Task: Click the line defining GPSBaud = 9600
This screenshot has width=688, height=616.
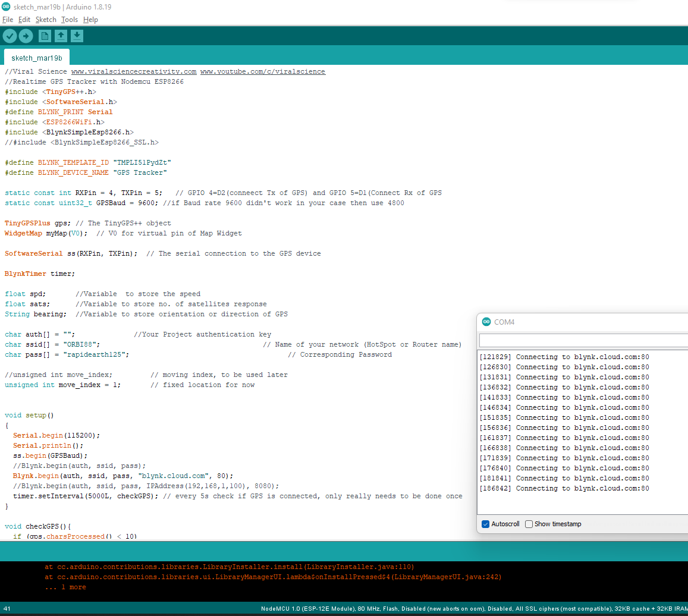Action: [205, 203]
